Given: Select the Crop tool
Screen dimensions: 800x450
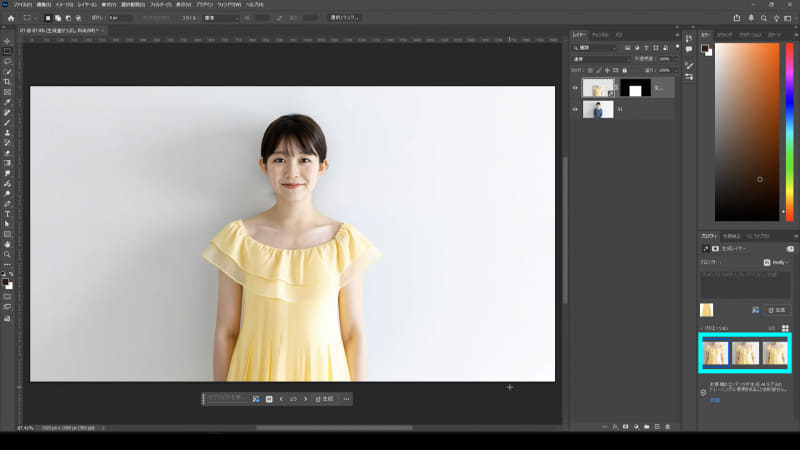Looking at the screenshot, I should (7, 82).
